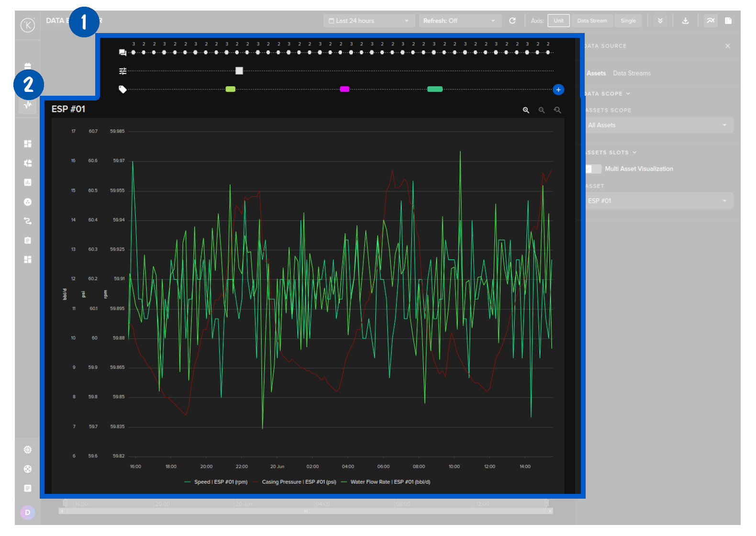Toggle the Multi Asset Visualization switch

pos(593,169)
